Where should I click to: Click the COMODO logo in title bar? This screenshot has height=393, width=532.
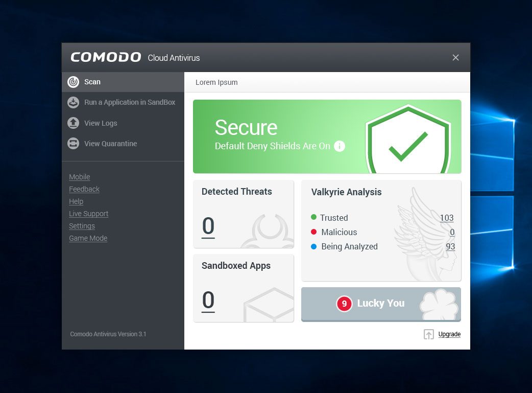click(x=106, y=57)
